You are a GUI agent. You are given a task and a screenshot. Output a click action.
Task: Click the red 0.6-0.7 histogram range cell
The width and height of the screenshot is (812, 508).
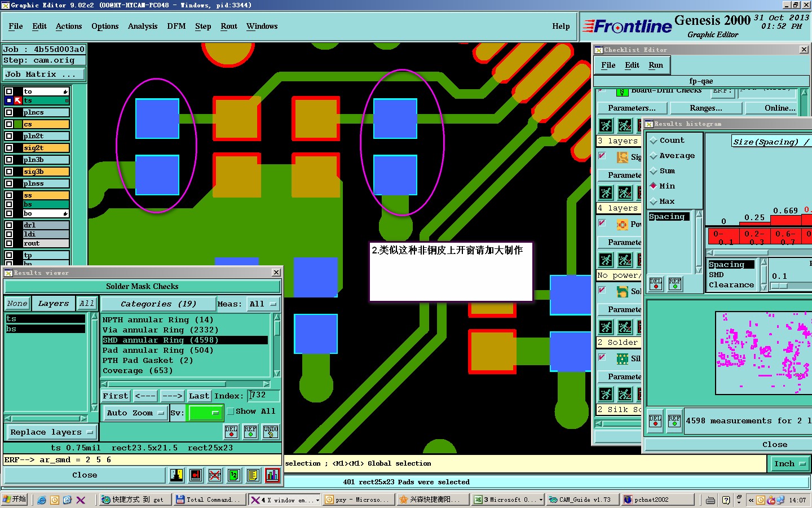point(785,237)
